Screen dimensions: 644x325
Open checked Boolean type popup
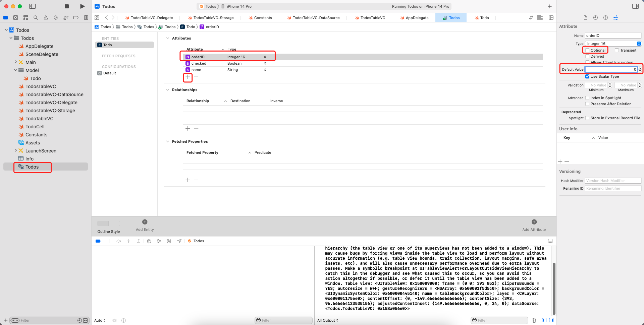265,63
